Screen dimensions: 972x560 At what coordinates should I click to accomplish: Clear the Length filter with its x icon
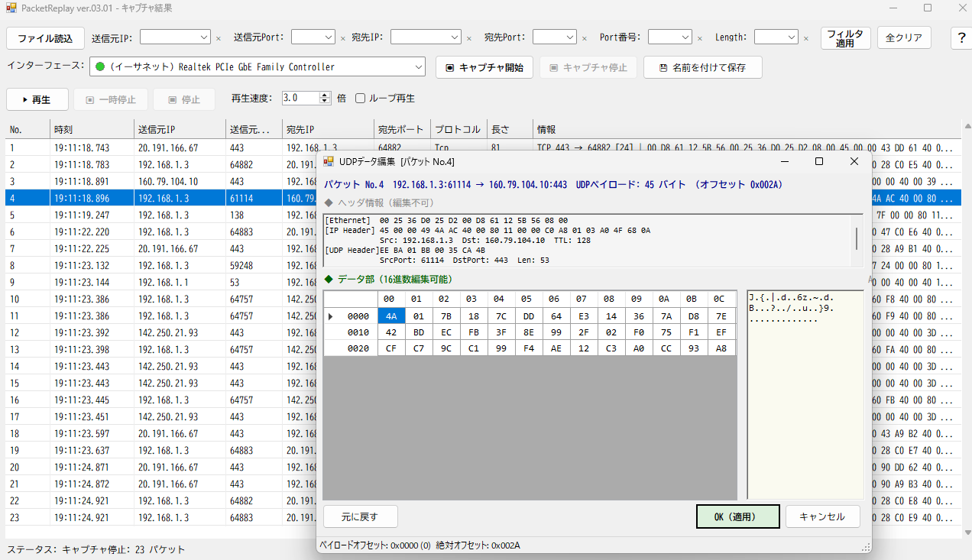pyautogui.click(x=805, y=37)
